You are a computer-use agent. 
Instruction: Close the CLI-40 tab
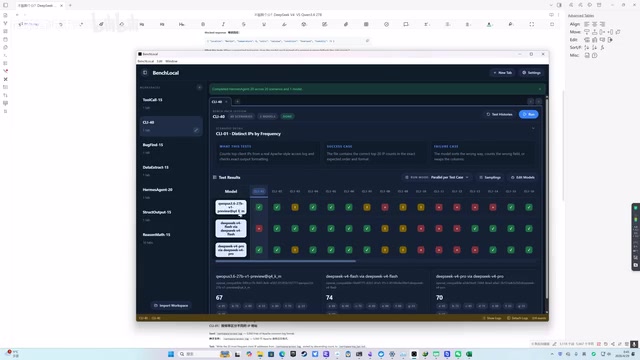pos(226,102)
